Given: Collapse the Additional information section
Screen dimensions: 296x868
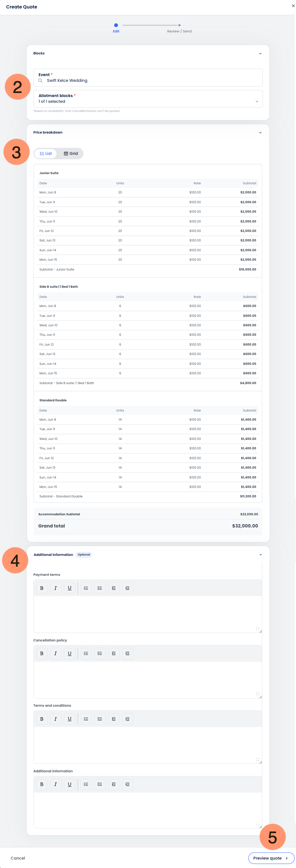Looking at the screenshot, I should (x=261, y=555).
